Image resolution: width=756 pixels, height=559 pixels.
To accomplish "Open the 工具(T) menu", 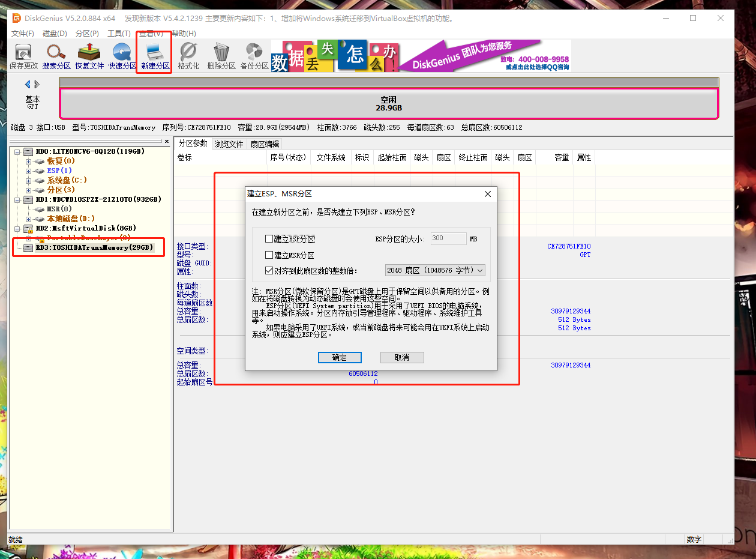I will [x=119, y=34].
